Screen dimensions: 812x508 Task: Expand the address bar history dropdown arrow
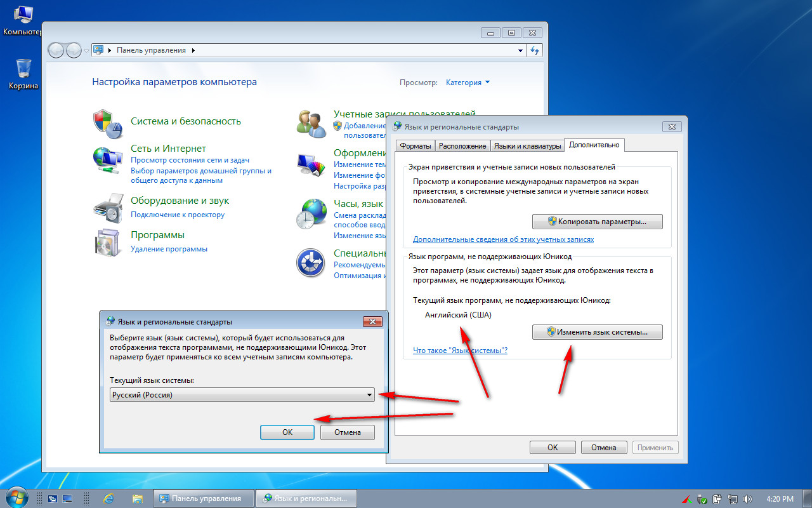pyautogui.click(x=520, y=50)
